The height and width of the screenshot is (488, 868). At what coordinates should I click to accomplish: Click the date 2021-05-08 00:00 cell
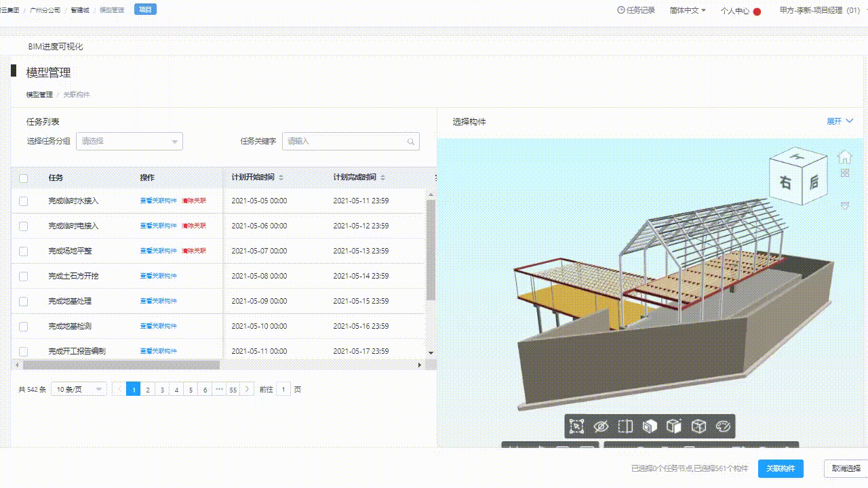point(259,277)
